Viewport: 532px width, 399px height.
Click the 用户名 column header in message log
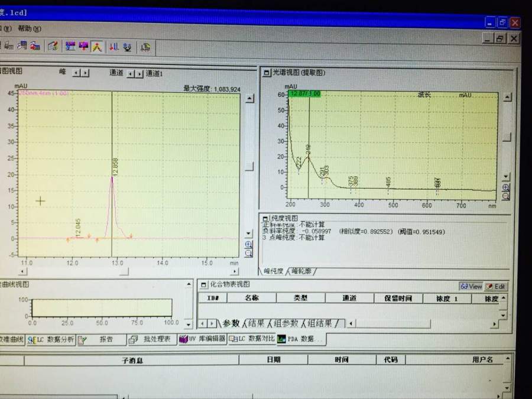482,359
